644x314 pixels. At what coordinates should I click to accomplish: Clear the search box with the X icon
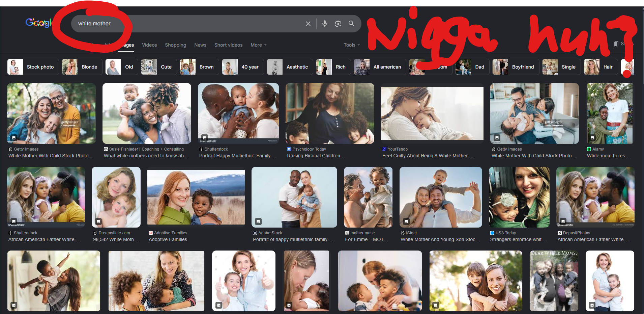pos(308,24)
